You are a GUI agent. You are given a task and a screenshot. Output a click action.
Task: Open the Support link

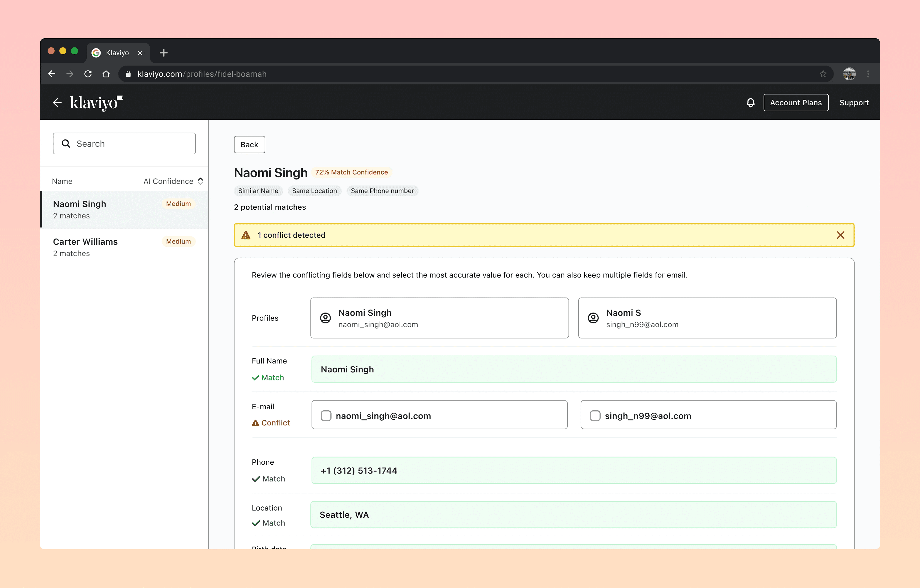854,103
